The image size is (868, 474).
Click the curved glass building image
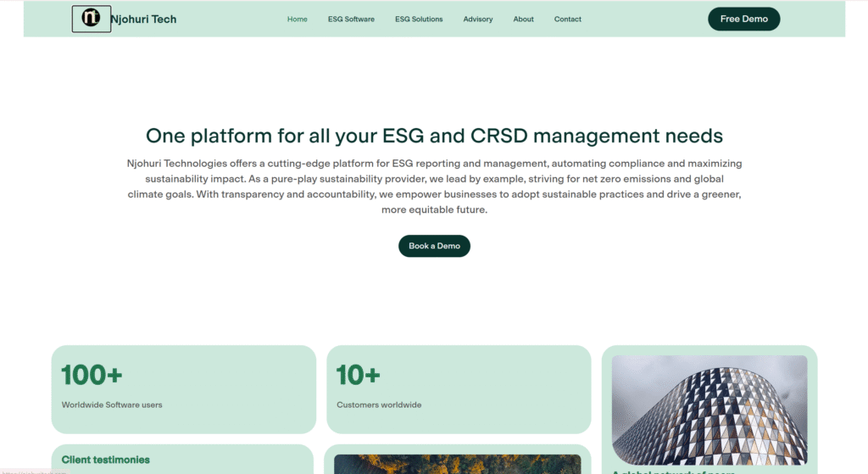(709, 410)
